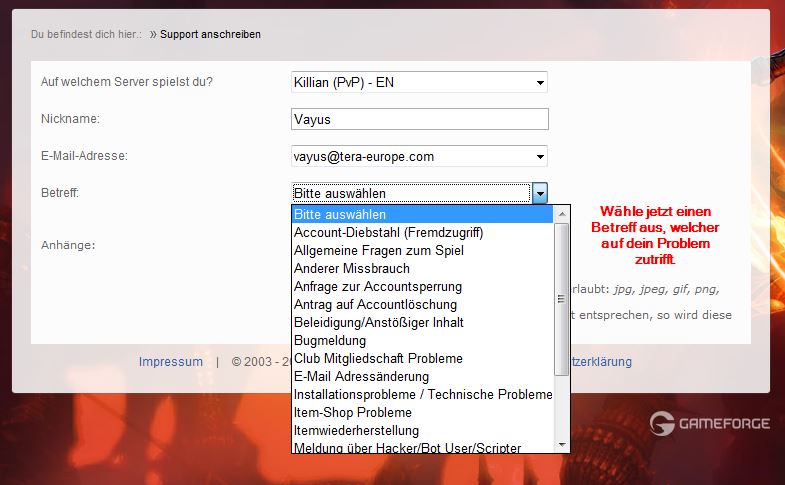785x485 pixels.
Task: Click the Gameforge logo
Action: (x=709, y=423)
